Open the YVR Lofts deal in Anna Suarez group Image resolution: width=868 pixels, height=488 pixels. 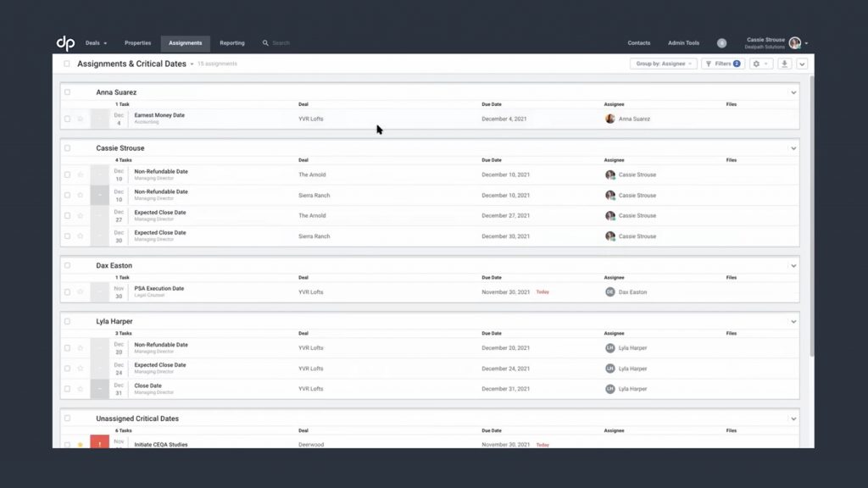[x=310, y=119]
